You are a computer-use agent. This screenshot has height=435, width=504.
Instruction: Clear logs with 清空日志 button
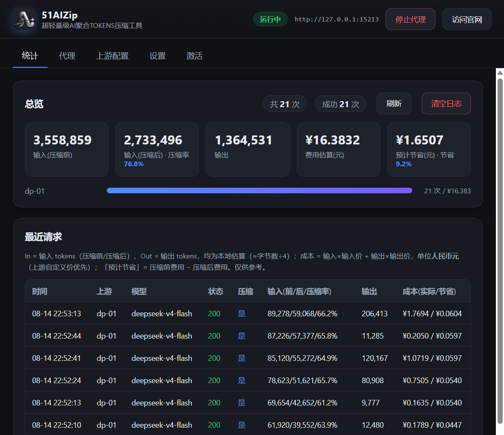(446, 103)
